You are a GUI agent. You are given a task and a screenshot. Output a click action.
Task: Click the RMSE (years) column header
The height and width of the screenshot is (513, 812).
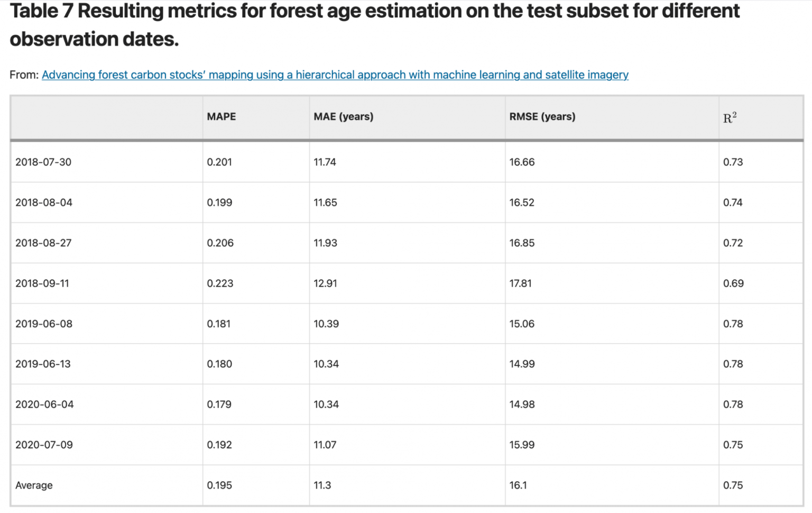tap(542, 117)
